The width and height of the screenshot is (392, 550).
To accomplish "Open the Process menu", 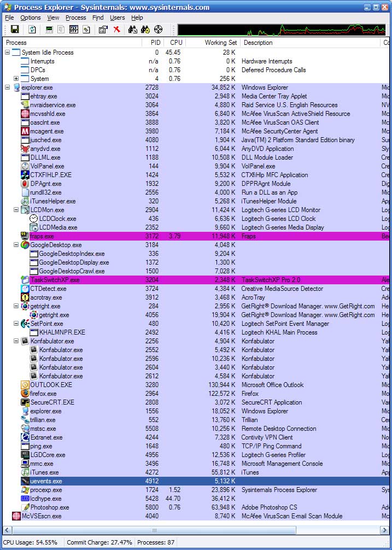I will (75, 17).
